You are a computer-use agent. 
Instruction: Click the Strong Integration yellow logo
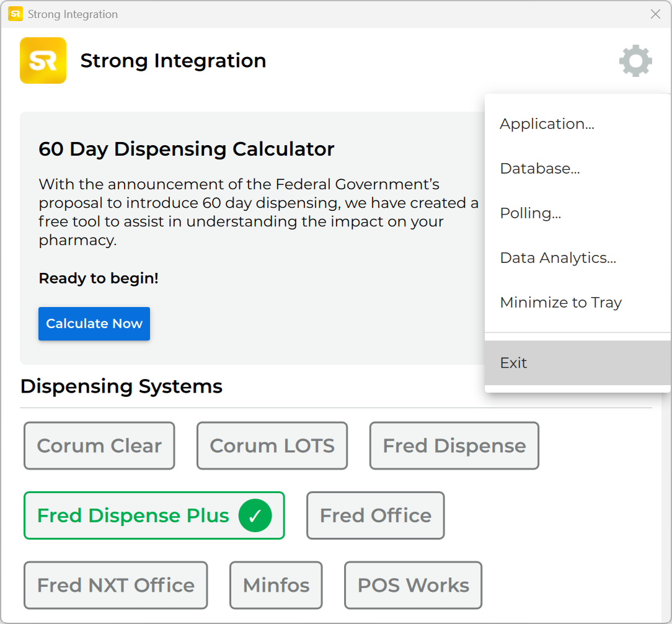tap(43, 60)
